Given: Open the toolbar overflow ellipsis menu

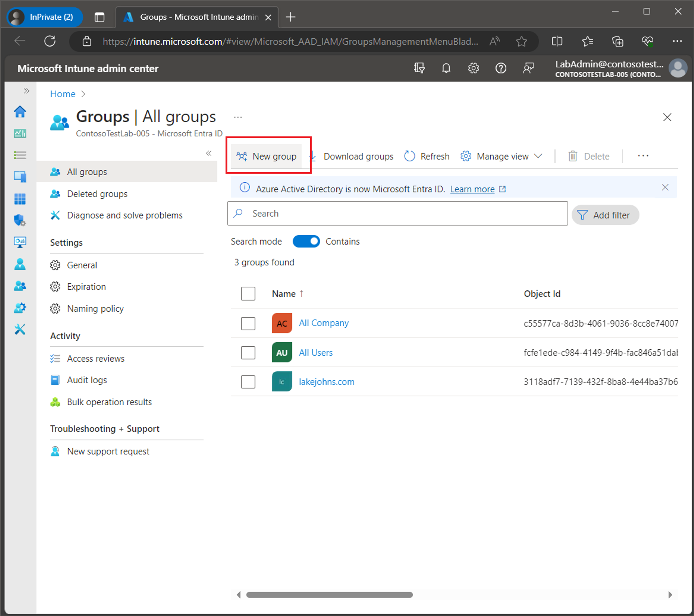Looking at the screenshot, I should click(643, 156).
